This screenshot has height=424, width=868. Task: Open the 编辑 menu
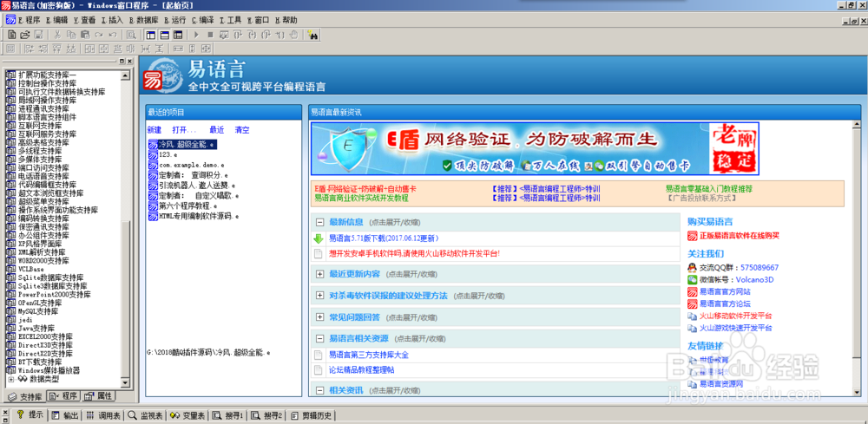click(x=57, y=20)
